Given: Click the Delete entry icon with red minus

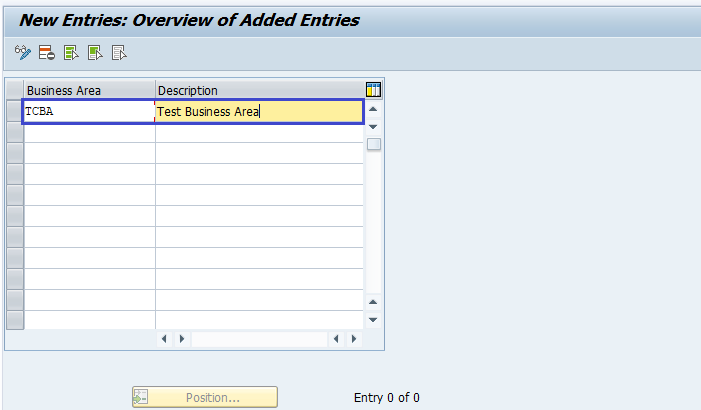Looking at the screenshot, I should pyautogui.click(x=46, y=52).
